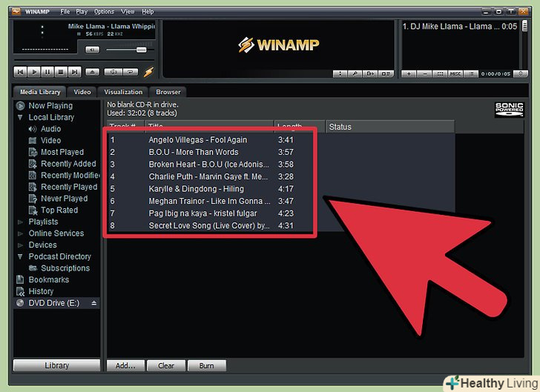Skip to the Next track
The height and width of the screenshot is (392, 540).
click(74, 72)
